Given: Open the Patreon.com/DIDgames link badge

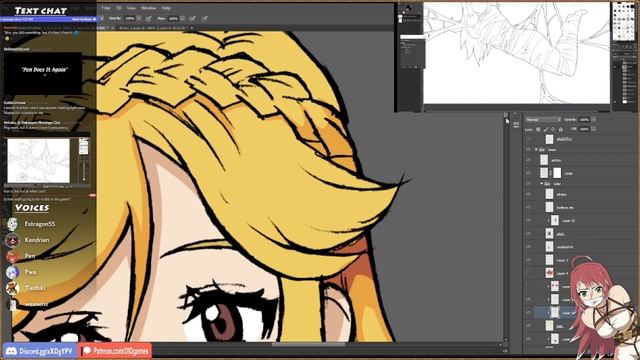Looking at the screenshot, I should (x=116, y=351).
